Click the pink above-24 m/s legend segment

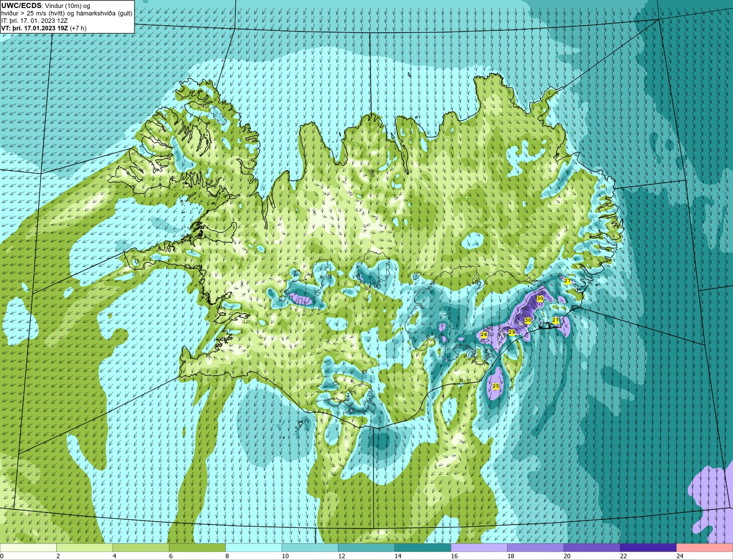click(705, 547)
